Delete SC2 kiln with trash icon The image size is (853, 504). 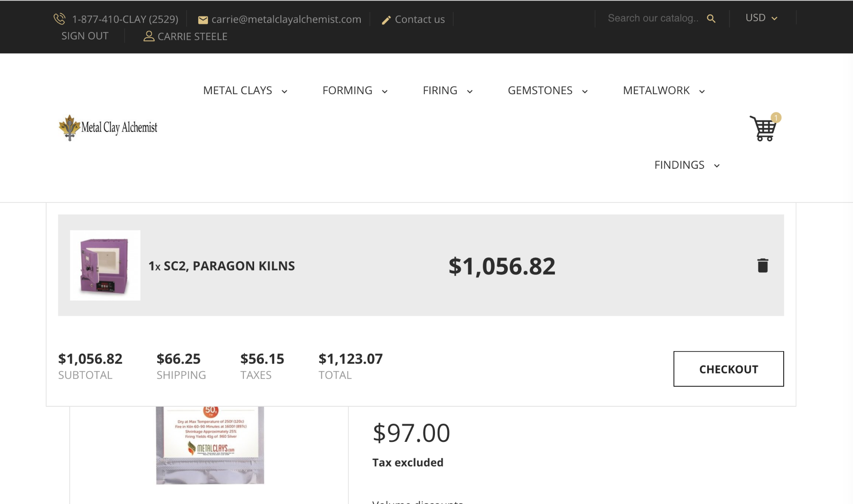coord(762,265)
